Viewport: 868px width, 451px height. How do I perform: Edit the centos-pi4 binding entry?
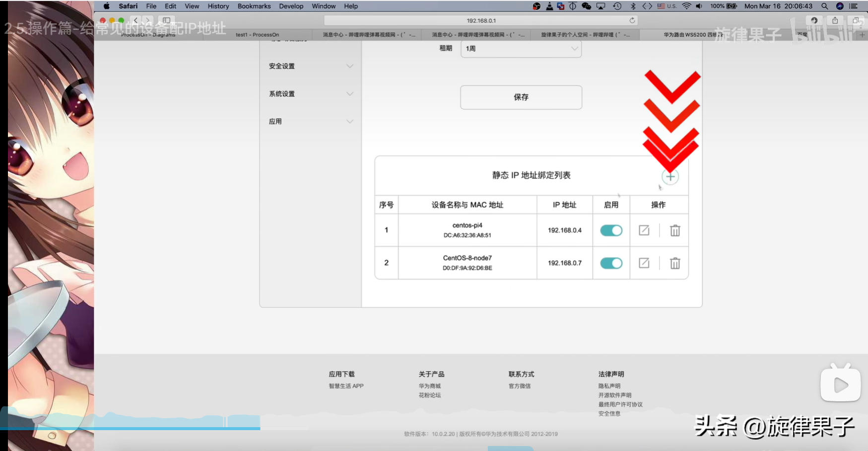644,230
